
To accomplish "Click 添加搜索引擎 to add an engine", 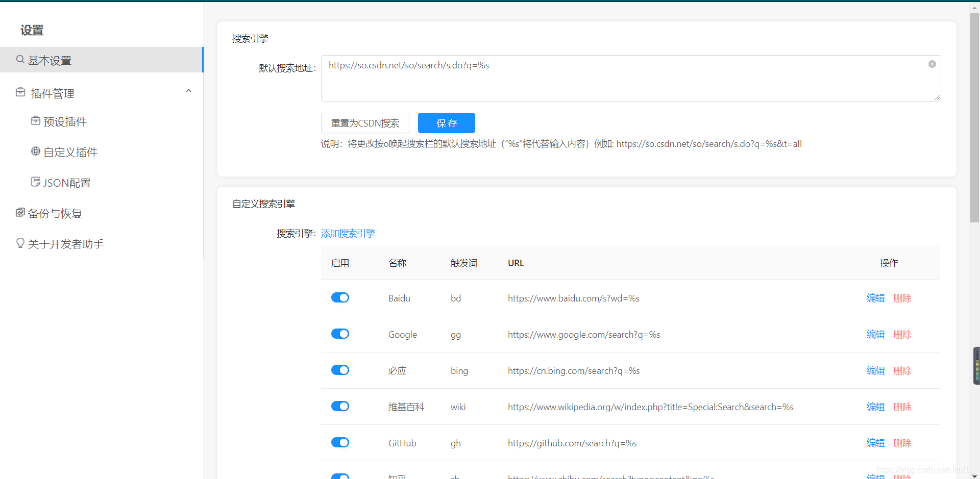I will click(x=348, y=233).
